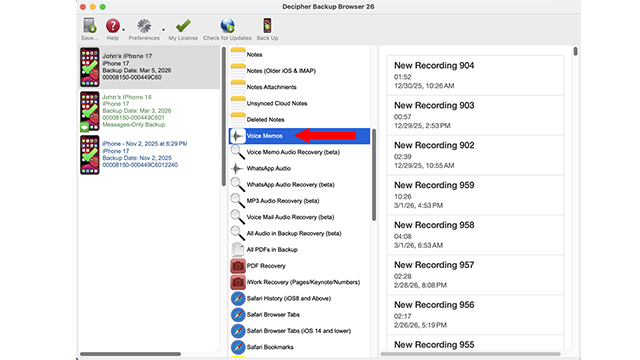
Task: Select John's iPhone 16 Messages-Only backup thumbnail
Action: coord(90,111)
